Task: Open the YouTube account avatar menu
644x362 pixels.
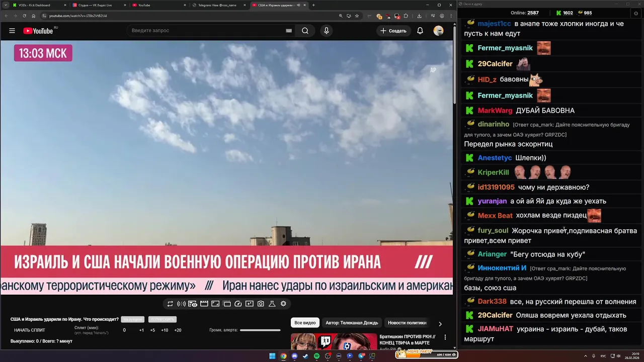Action: coord(439,31)
